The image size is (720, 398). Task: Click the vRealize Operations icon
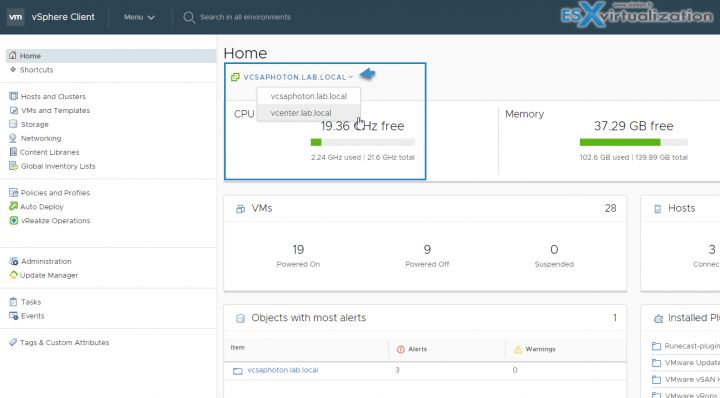pyautogui.click(x=13, y=221)
